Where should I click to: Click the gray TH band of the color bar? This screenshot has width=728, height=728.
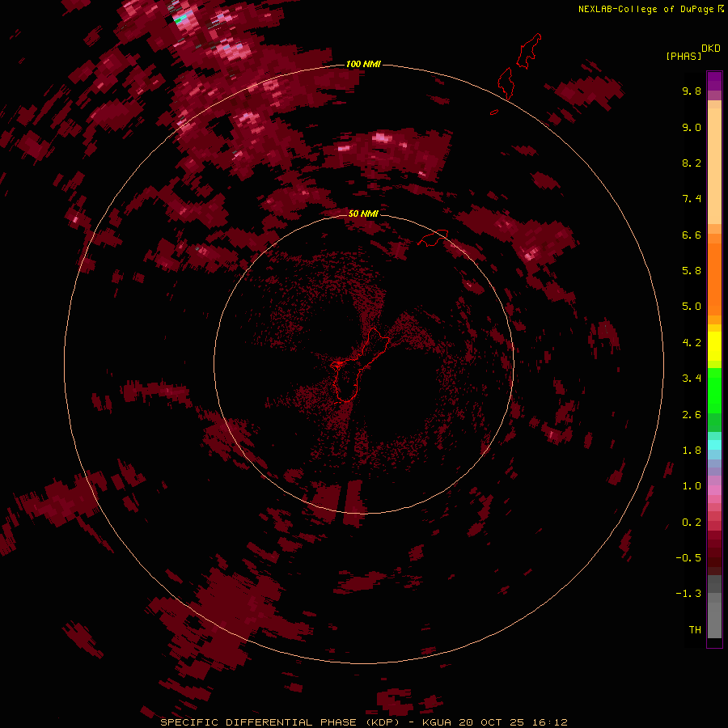coord(714,620)
